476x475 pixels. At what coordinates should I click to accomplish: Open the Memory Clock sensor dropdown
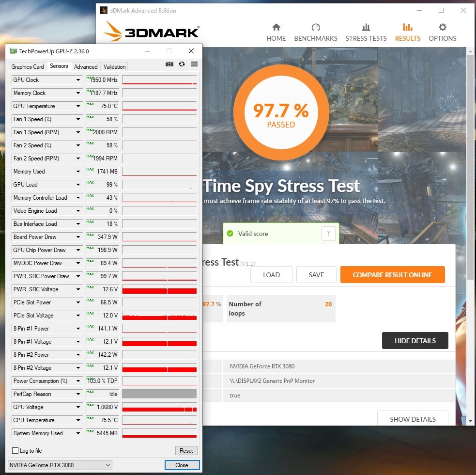pos(78,93)
